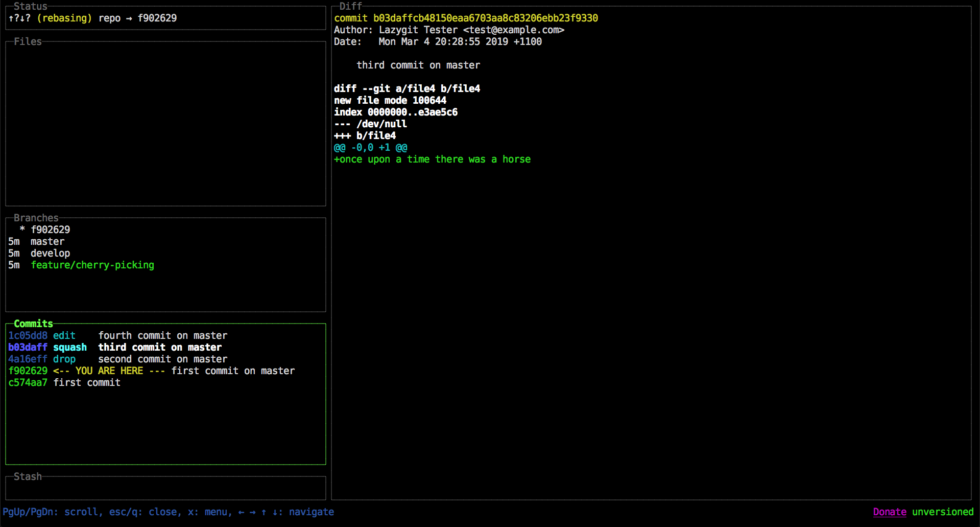
Task: Click the Date line in Diff
Action: pyautogui.click(x=438, y=41)
